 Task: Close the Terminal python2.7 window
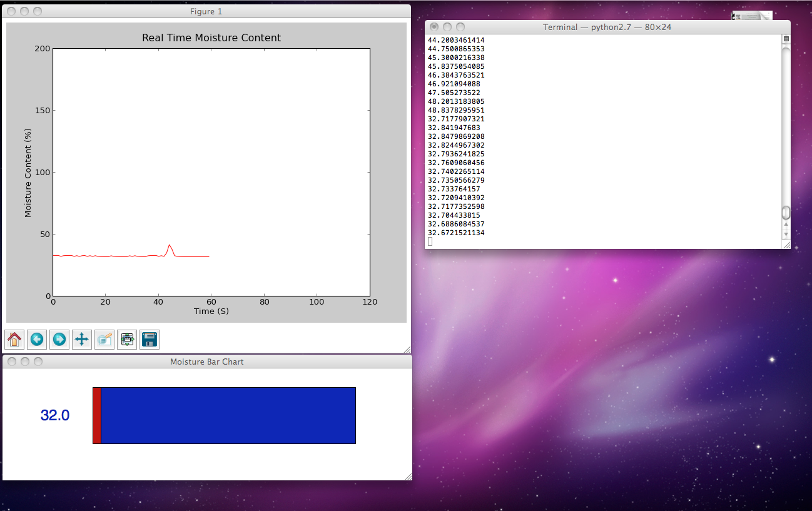433,27
